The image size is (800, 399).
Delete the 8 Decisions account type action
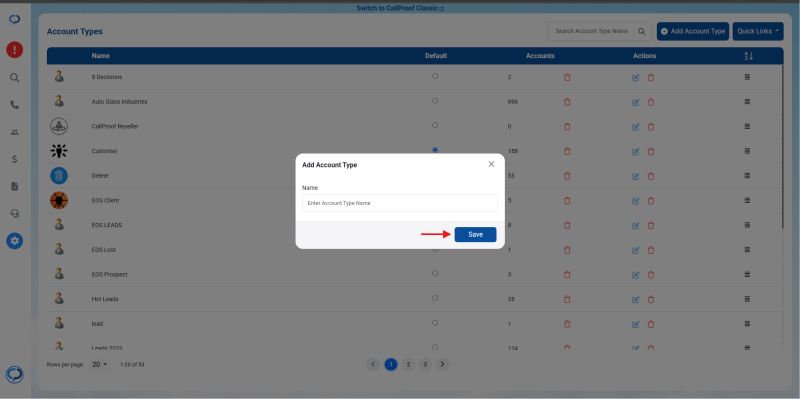pyautogui.click(x=651, y=78)
